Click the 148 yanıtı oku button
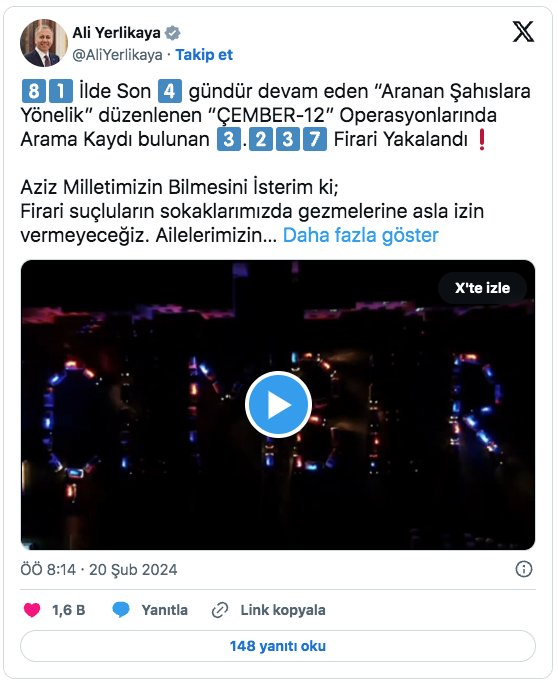 pyautogui.click(x=278, y=646)
